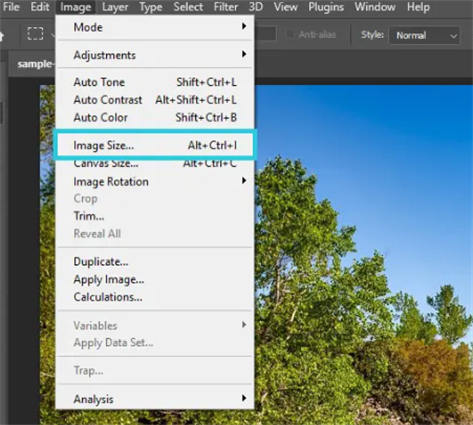
Task: Open the Help menu
Action: tap(418, 7)
